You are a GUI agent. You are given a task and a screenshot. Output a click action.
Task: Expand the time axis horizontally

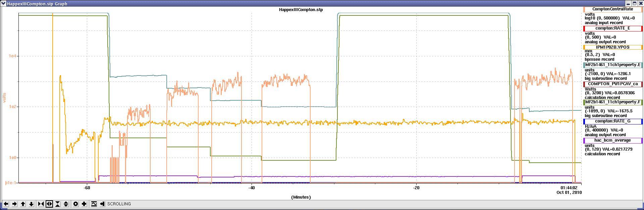coord(49,204)
